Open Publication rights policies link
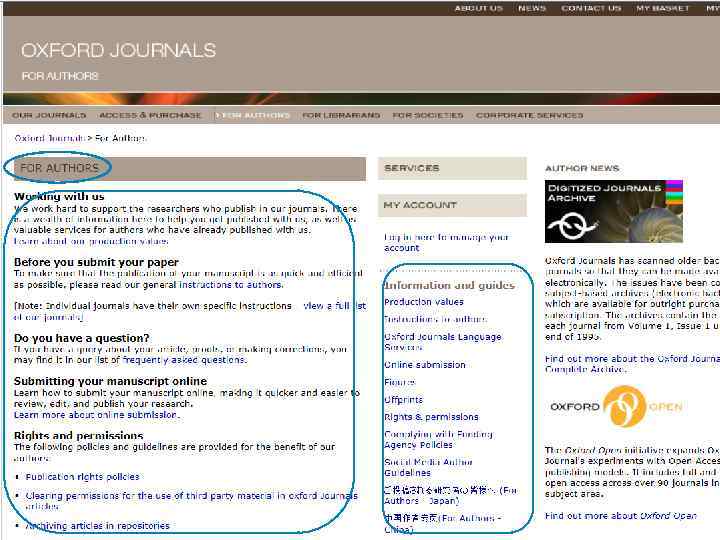720x540 pixels. 83,477
